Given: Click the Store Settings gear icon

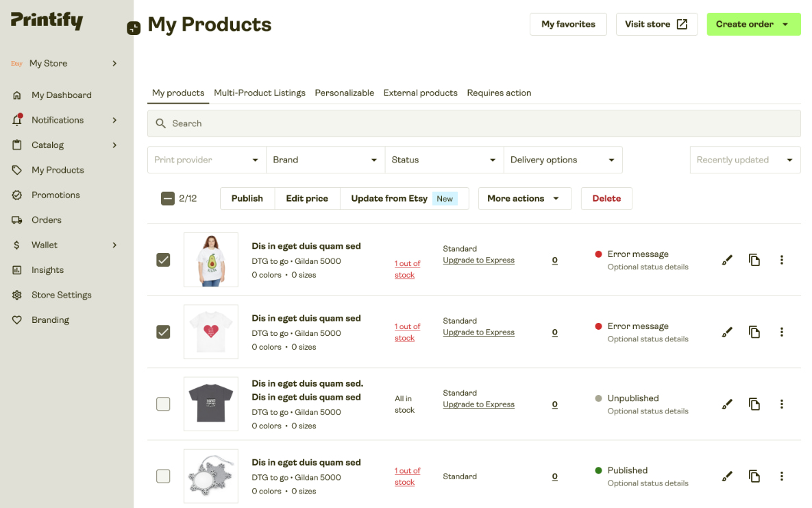Looking at the screenshot, I should tap(17, 295).
